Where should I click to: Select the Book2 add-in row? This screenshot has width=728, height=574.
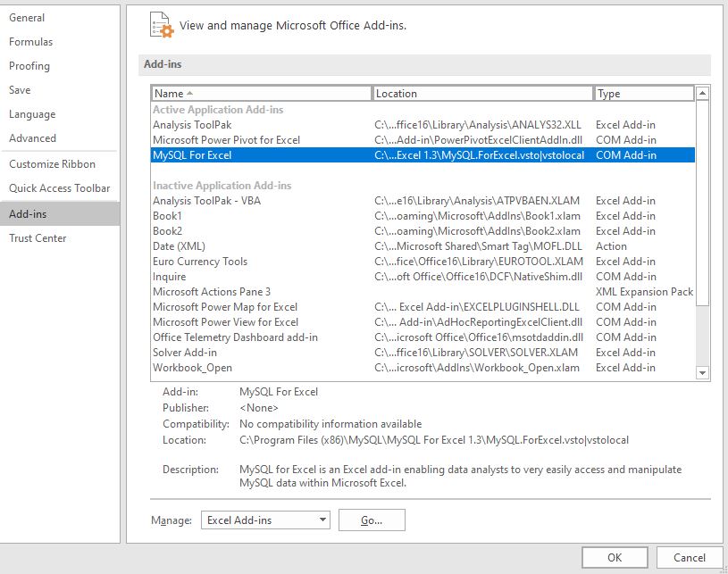[x=423, y=231]
